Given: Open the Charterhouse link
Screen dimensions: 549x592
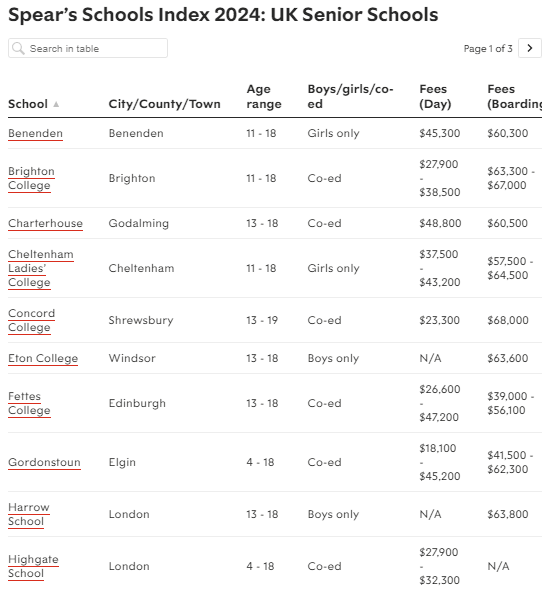Looking at the screenshot, I should point(45,223).
